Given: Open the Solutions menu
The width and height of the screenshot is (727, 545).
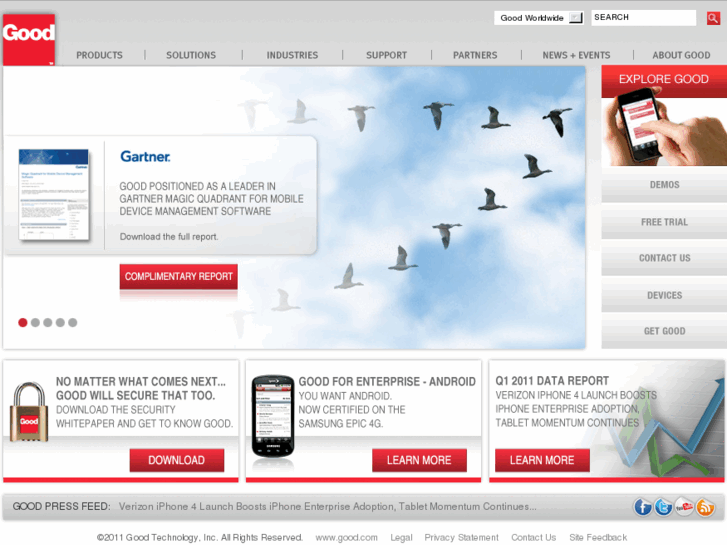Looking at the screenshot, I should coord(191,55).
